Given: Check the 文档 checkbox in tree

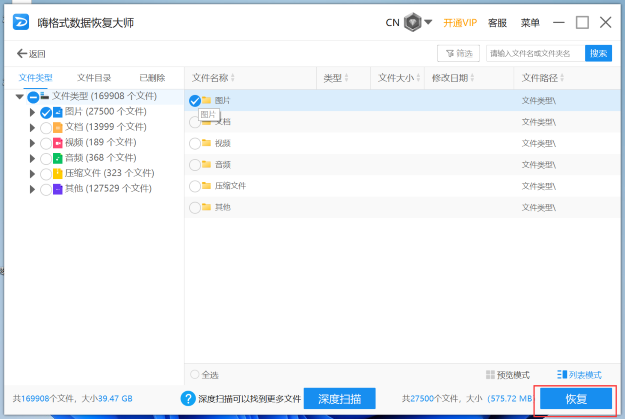Looking at the screenshot, I should [x=46, y=128].
